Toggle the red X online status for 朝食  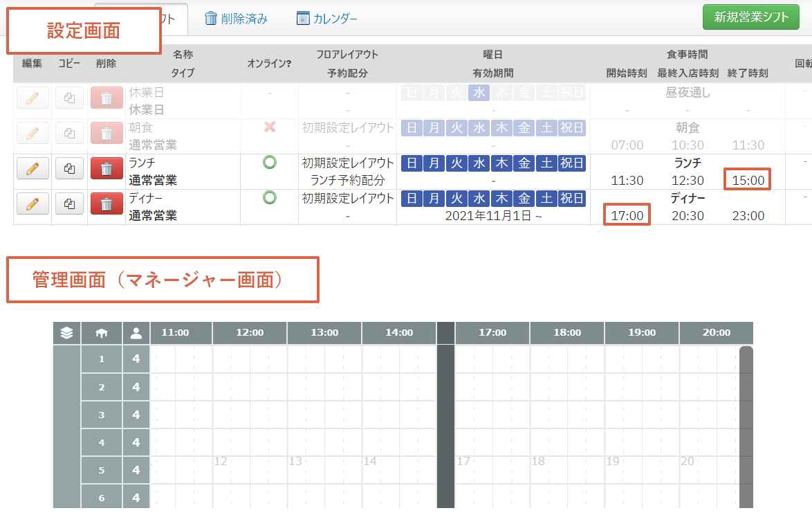[x=270, y=127]
